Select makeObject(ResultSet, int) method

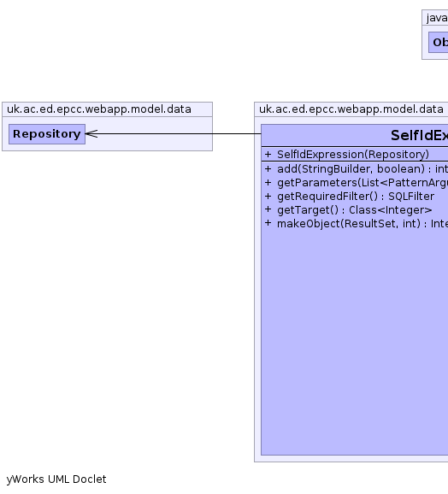(x=363, y=224)
